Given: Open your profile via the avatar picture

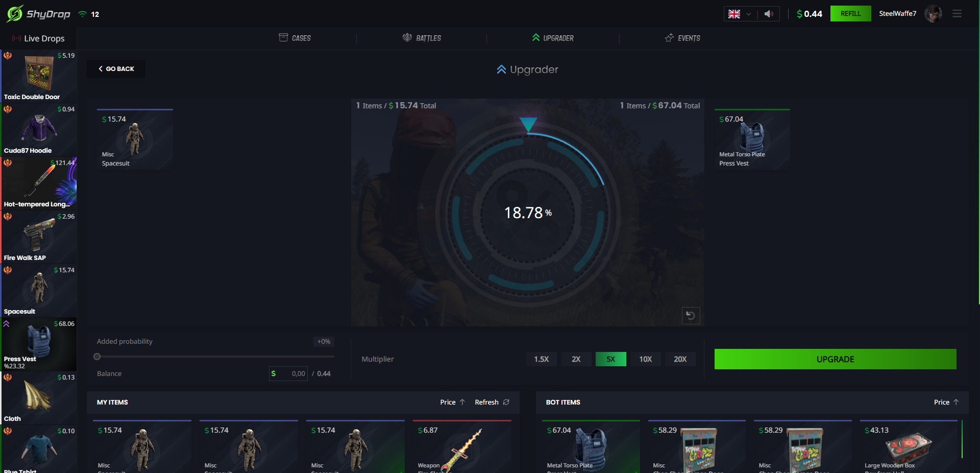Looking at the screenshot, I should pyautogui.click(x=933, y=14).
